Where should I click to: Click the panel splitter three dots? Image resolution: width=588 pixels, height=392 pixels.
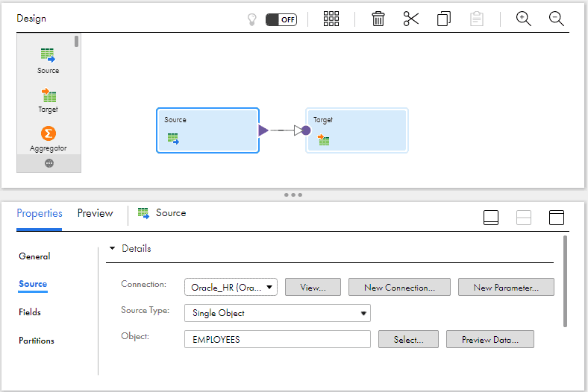[x=293, y=195]
